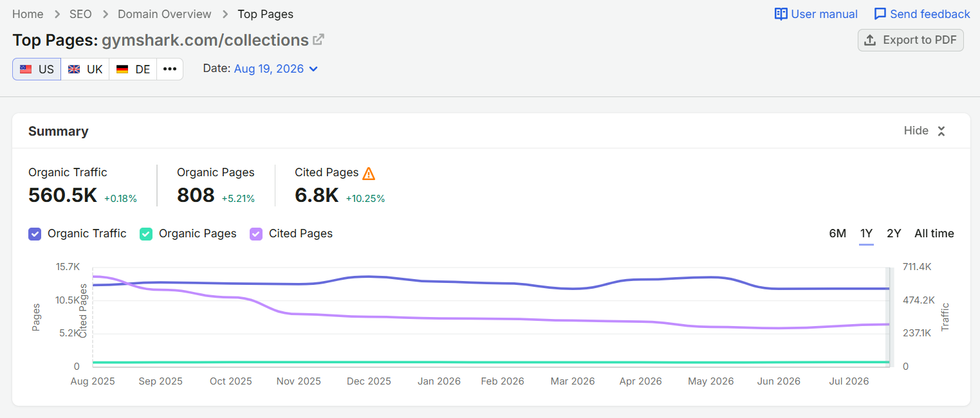Click the 711.4K traffic axis label
980x418 pixels.
[917, 267]
